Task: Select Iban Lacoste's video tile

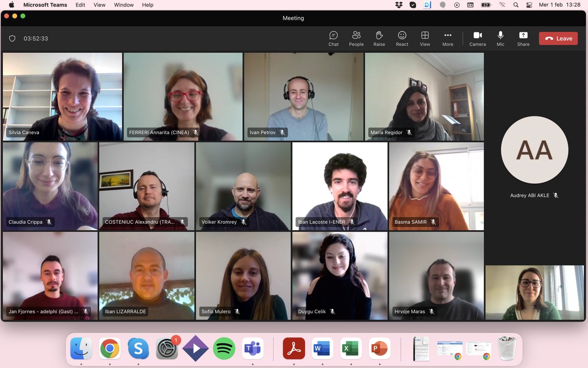Action: tap(340, 186)
